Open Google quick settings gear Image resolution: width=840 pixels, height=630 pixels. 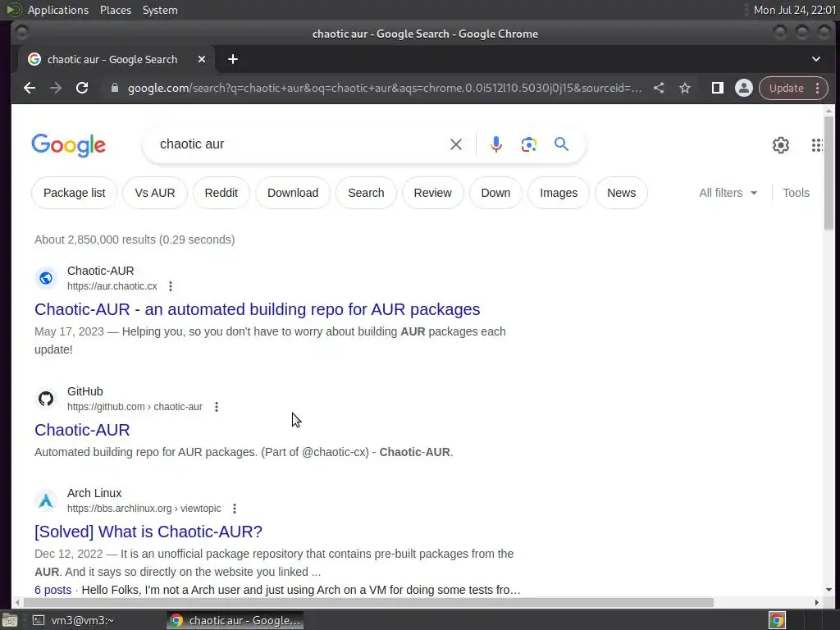[781, 144]
